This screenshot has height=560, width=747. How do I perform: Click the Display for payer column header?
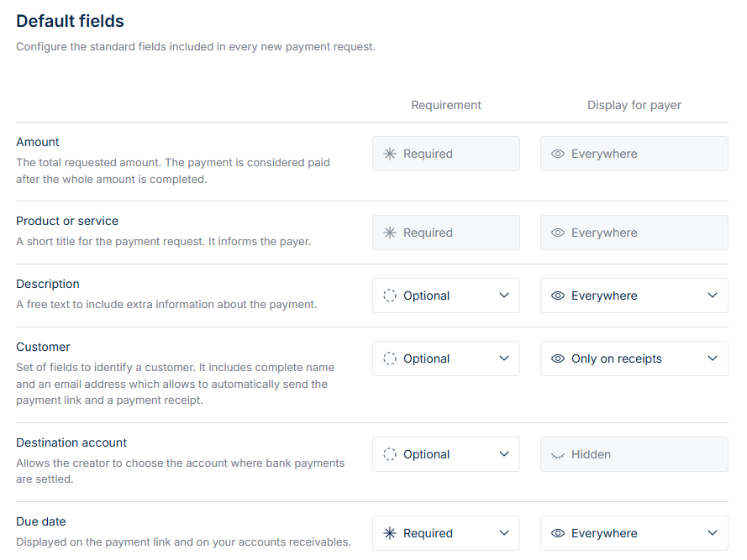click(x=634, y=105)
